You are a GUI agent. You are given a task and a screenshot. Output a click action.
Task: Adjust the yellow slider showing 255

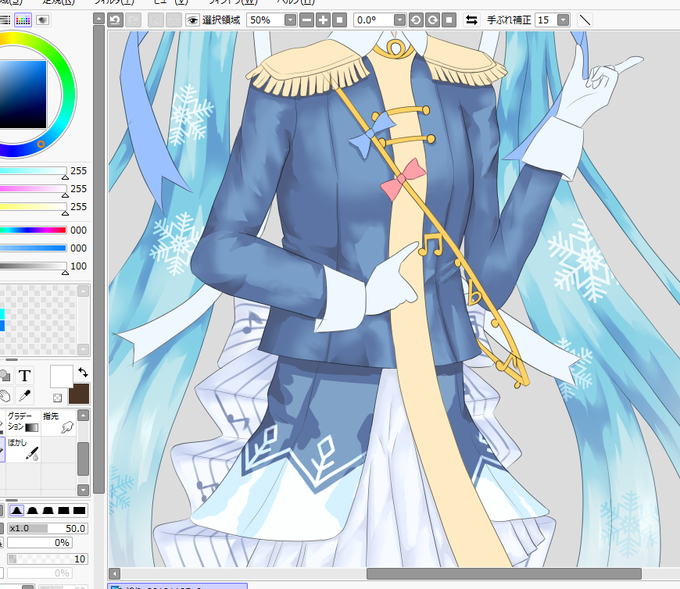[33, 206]
